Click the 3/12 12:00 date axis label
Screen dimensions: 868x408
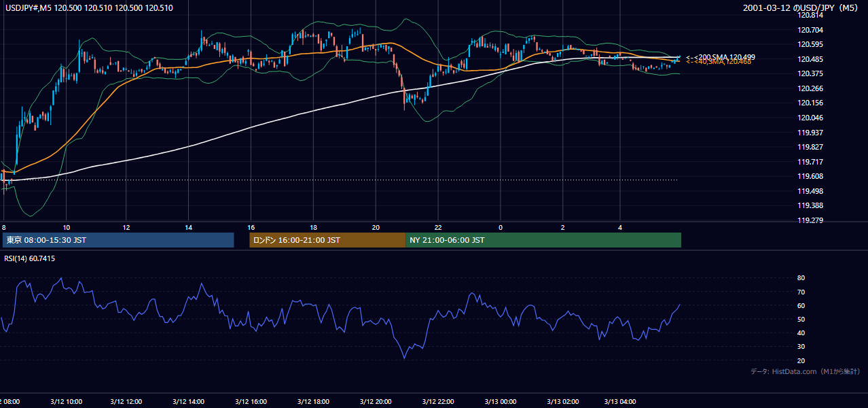point(126,401)
